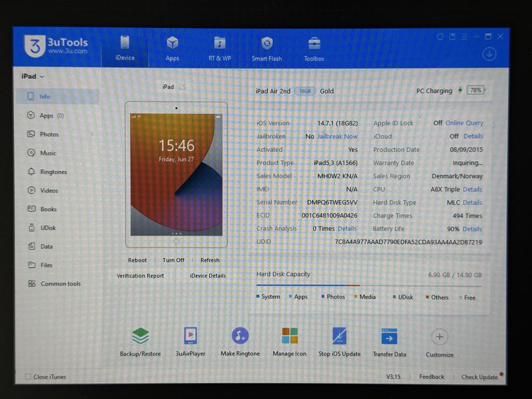Open the title bar menu icon
The width and height of the screenshot is (532, 399).
pyautogui.click(x=464, y=37)
